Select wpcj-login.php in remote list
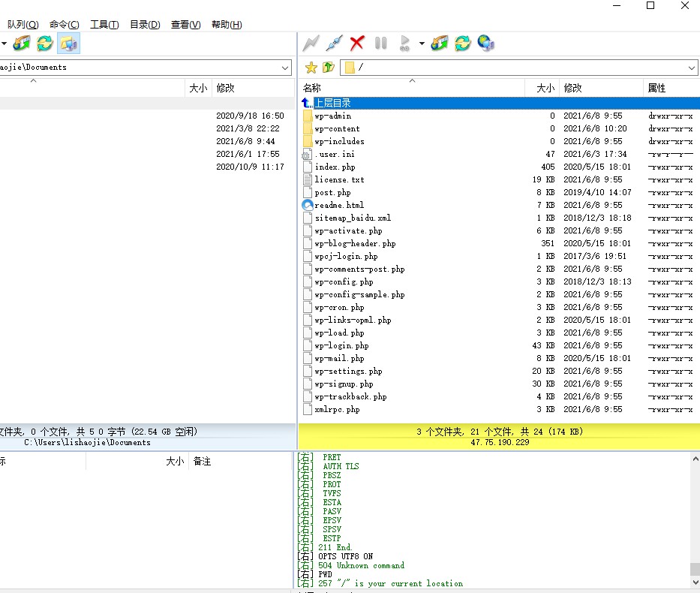The width and height of the screenshot is (700, 593). tap(346, 256)
